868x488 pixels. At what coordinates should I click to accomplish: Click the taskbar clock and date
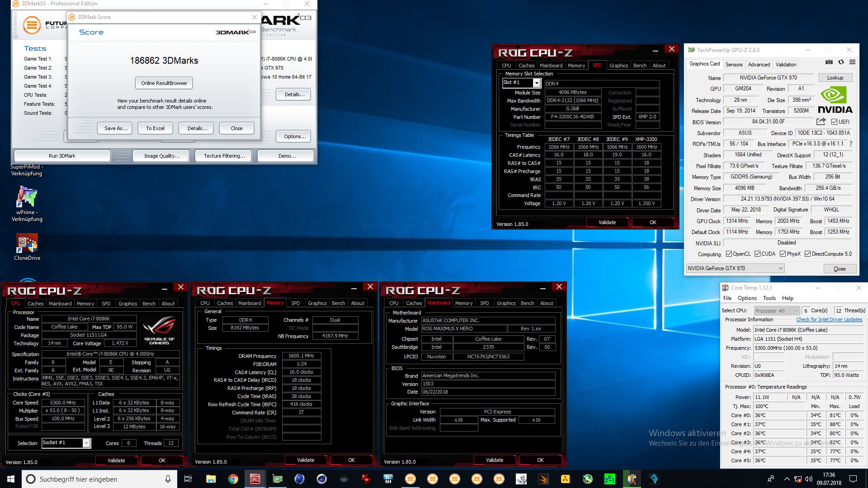pos(829,479)
